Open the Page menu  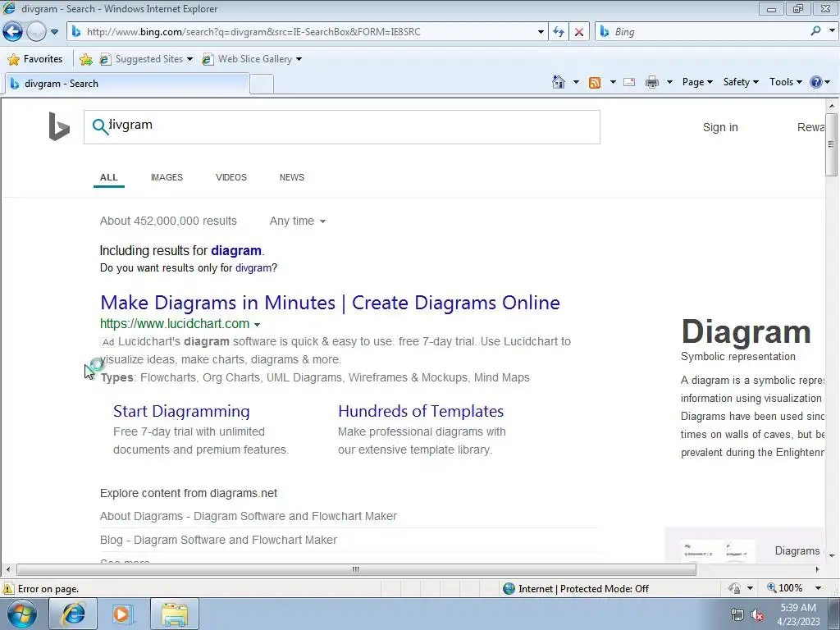pyautogui.click(x=697, y=82)
